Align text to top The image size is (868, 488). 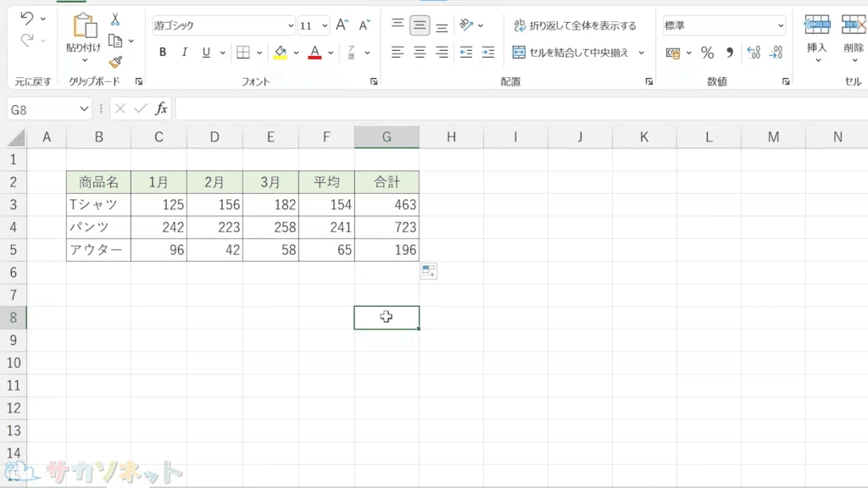398,25
